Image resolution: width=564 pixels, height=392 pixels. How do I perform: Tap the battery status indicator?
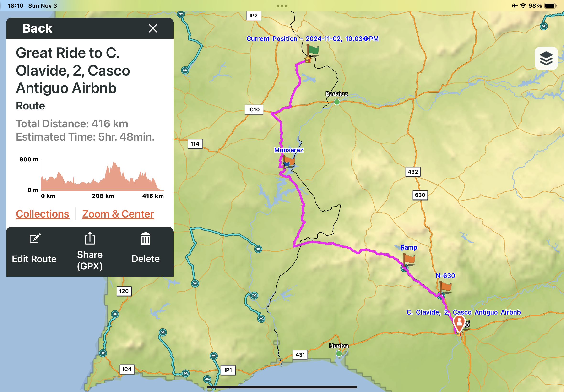550,6
